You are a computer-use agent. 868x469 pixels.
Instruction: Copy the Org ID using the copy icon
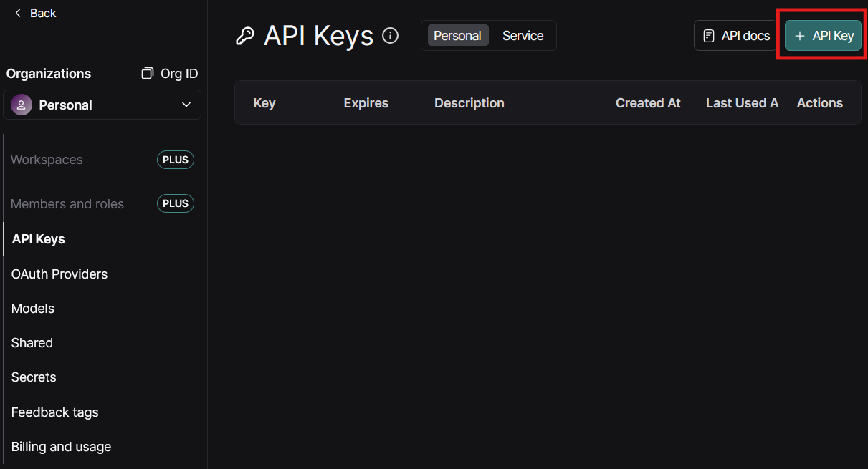[146, 73]
